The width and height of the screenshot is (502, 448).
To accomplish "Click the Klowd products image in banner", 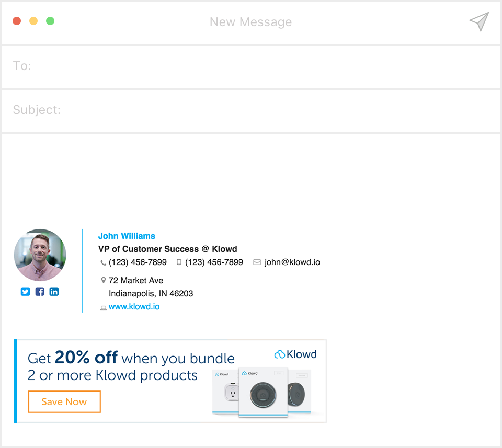I will (263, 392).
